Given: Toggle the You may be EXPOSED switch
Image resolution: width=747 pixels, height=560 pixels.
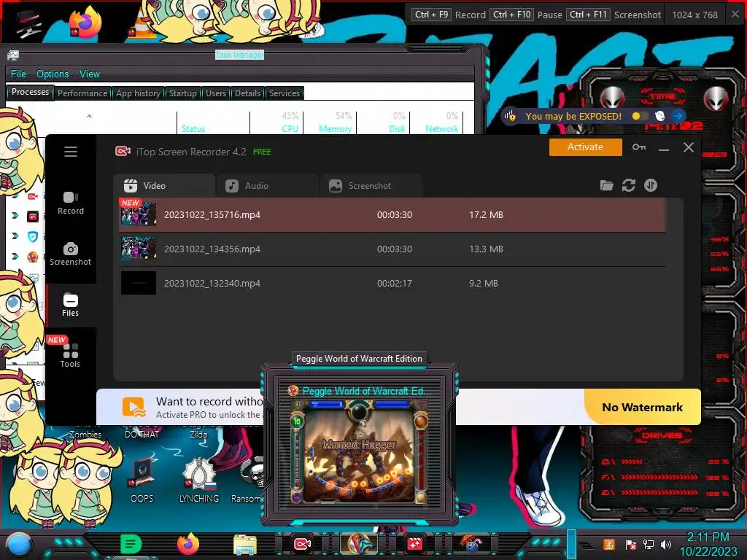Looking at the screenshot, I should click(x=639, y=116).
